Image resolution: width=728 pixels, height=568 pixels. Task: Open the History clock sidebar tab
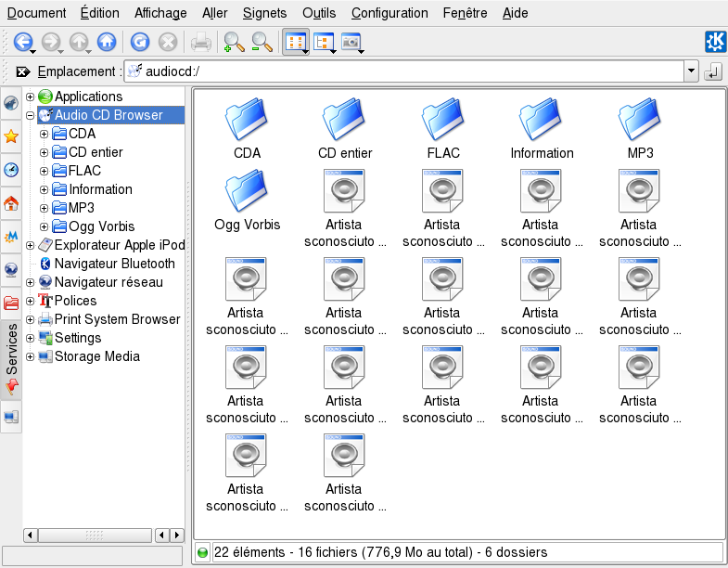tap(11, 170)
